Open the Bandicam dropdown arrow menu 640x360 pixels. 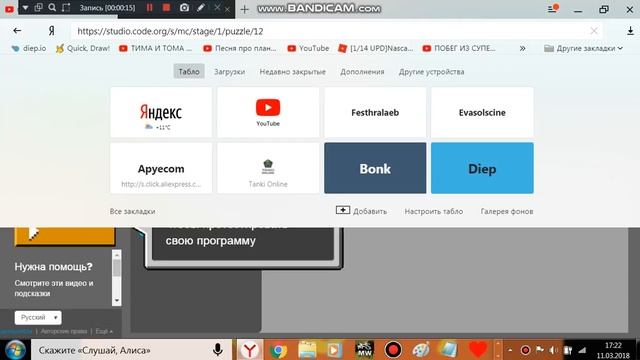point(25,7)
